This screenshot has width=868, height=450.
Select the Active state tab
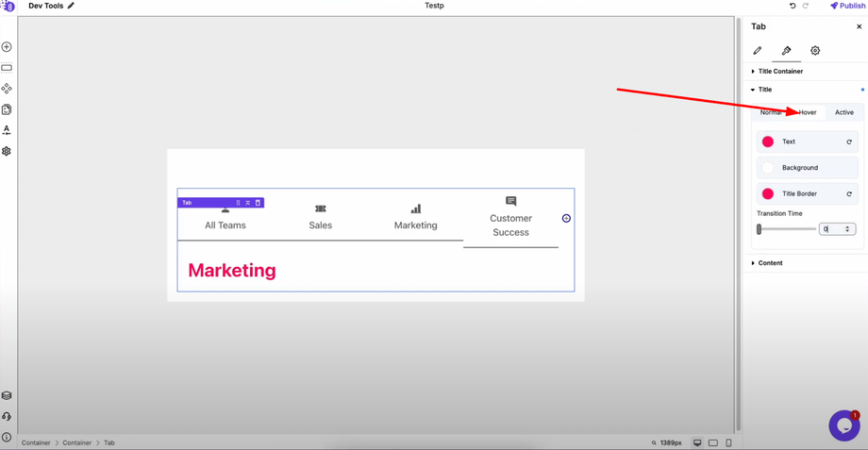[844, 112]
